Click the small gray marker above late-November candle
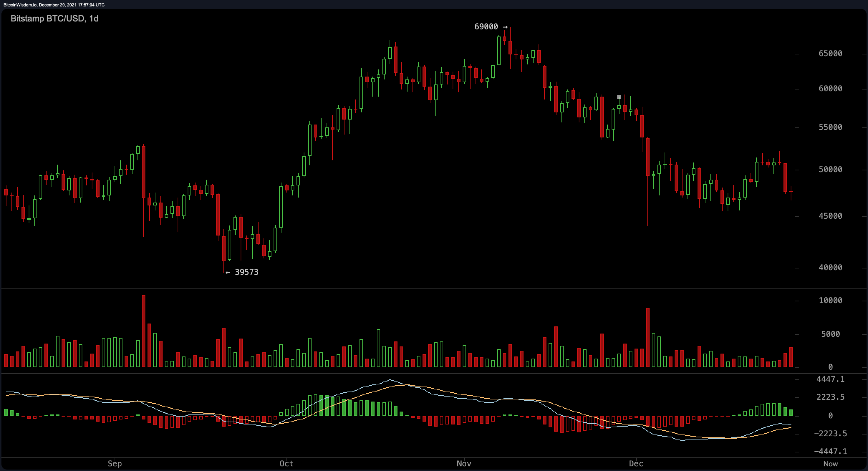868x471 pixels. tap(619, 97)
